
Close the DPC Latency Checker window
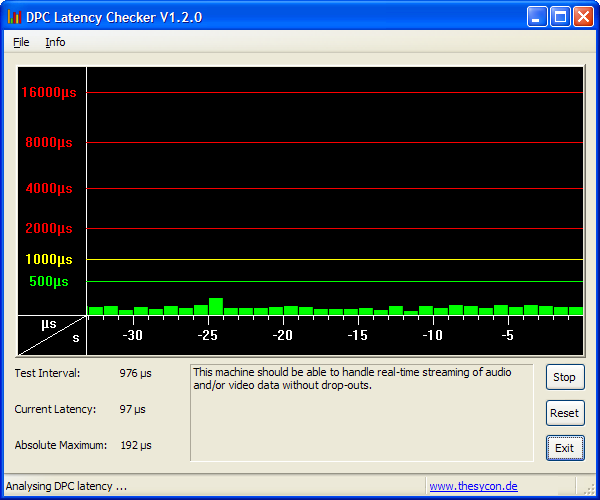tap(583, 17)
